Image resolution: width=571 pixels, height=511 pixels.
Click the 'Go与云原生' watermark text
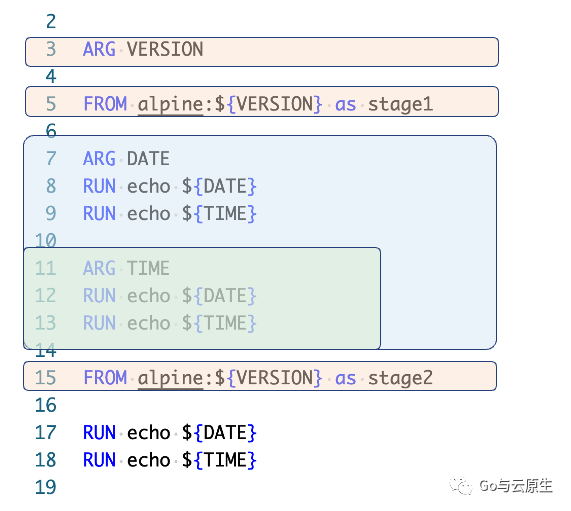[x=516, y=486]
